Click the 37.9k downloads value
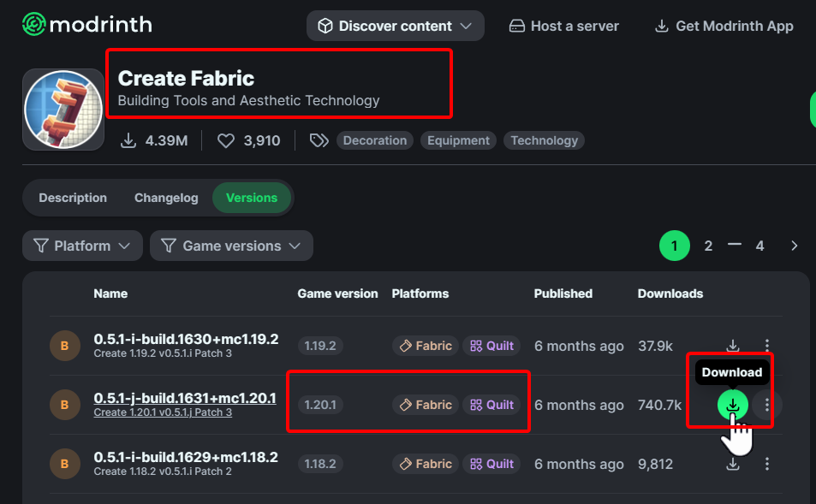The height and width of the screenshot is (504, 816). click(655, 346)
